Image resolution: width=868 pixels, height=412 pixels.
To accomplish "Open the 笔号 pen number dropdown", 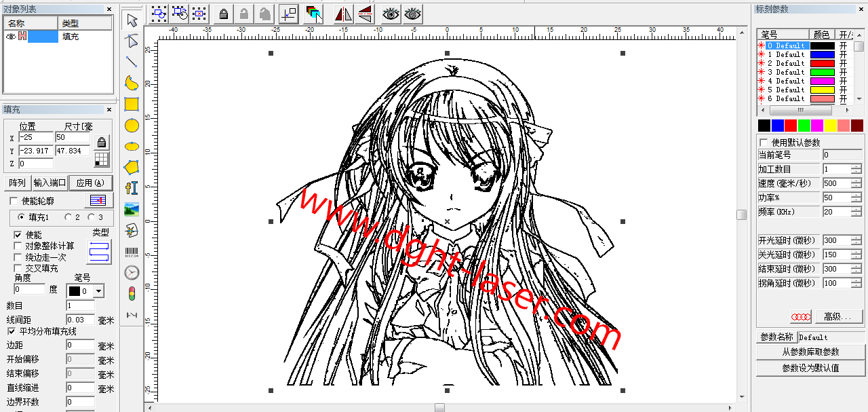I will (x=98, y=291).
